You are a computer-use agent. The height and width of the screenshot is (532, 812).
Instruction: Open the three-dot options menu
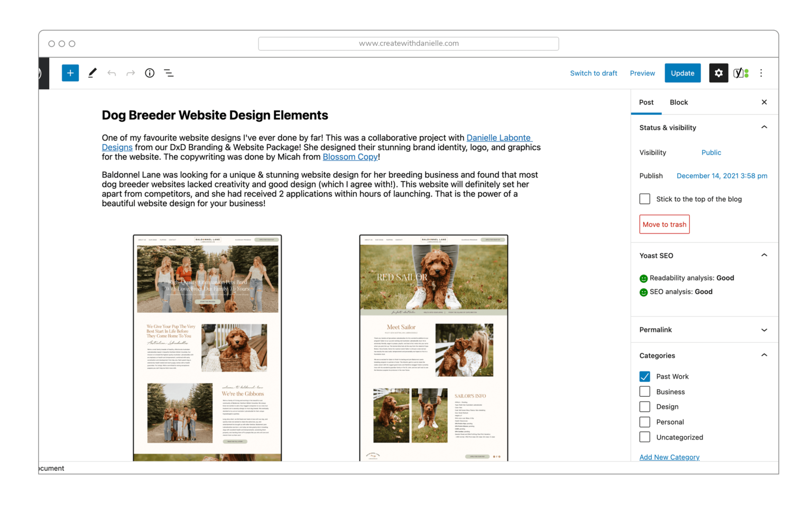click(761, 73)
